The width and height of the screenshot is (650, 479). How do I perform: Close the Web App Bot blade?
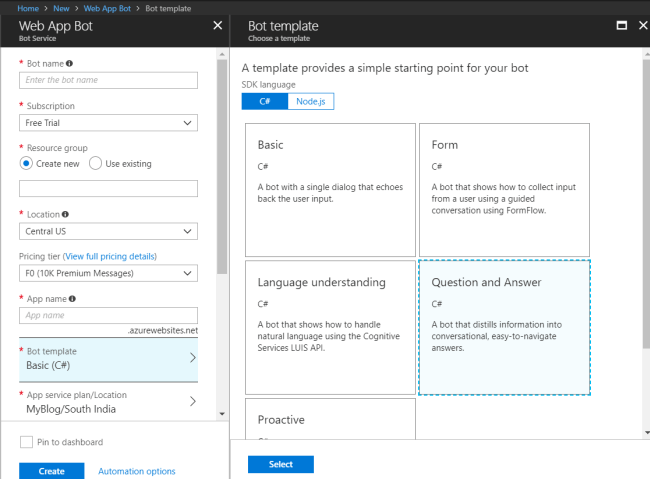[217, 25]
